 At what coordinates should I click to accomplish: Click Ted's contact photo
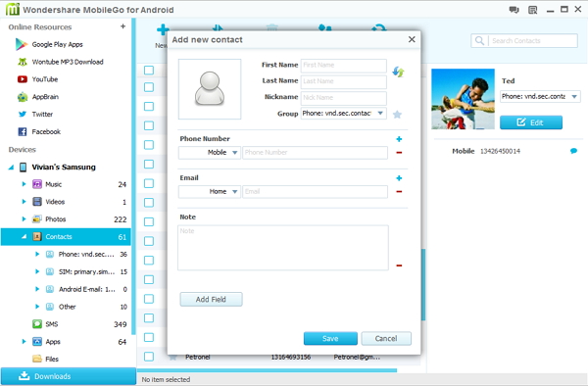(464, 99)
